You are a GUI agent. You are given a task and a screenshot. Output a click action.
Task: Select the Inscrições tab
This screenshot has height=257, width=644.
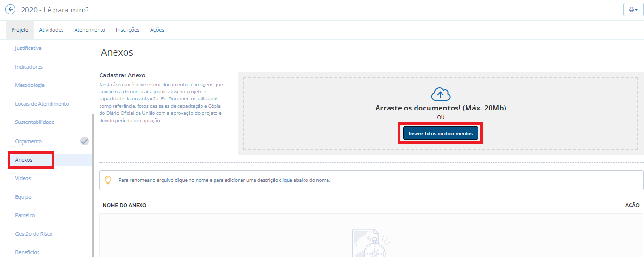coord(127,30)
